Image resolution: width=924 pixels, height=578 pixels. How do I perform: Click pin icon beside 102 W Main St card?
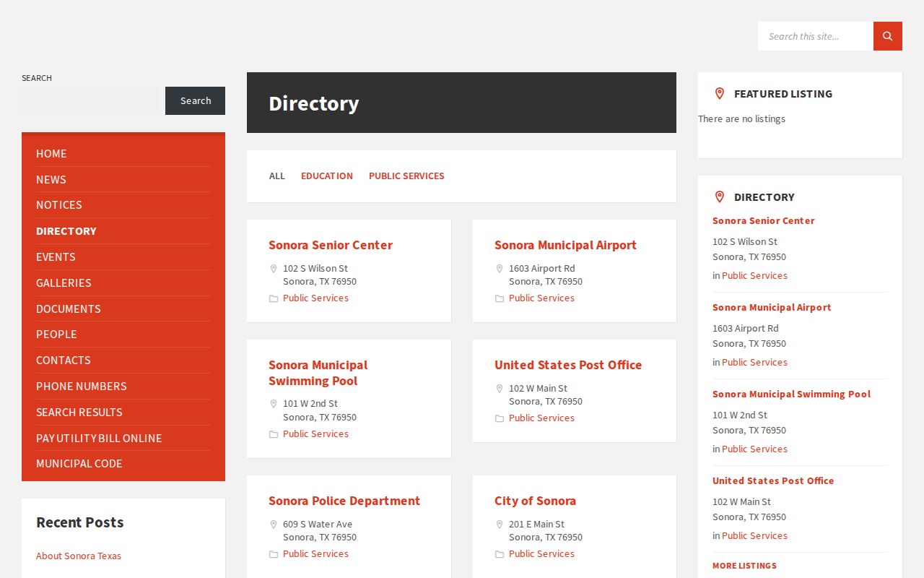(x=500, y=388)
